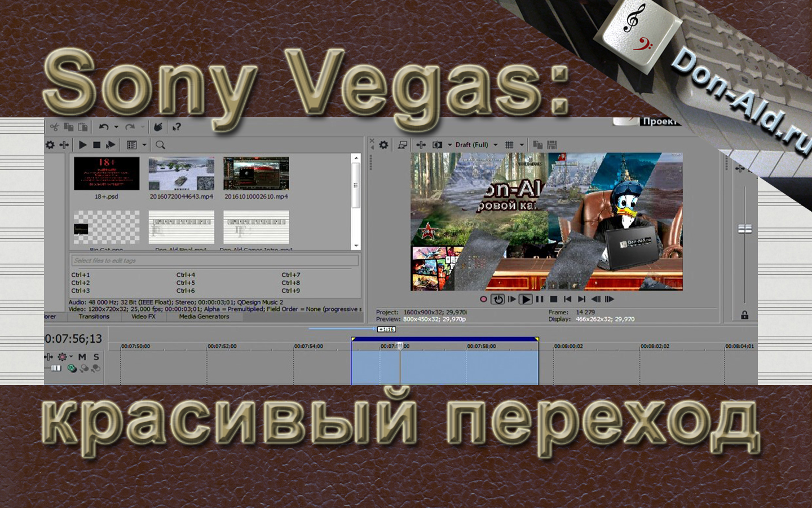812x508 pixels.
Task: Click the Stop button in Video Preview
Action: coord(554,299)
